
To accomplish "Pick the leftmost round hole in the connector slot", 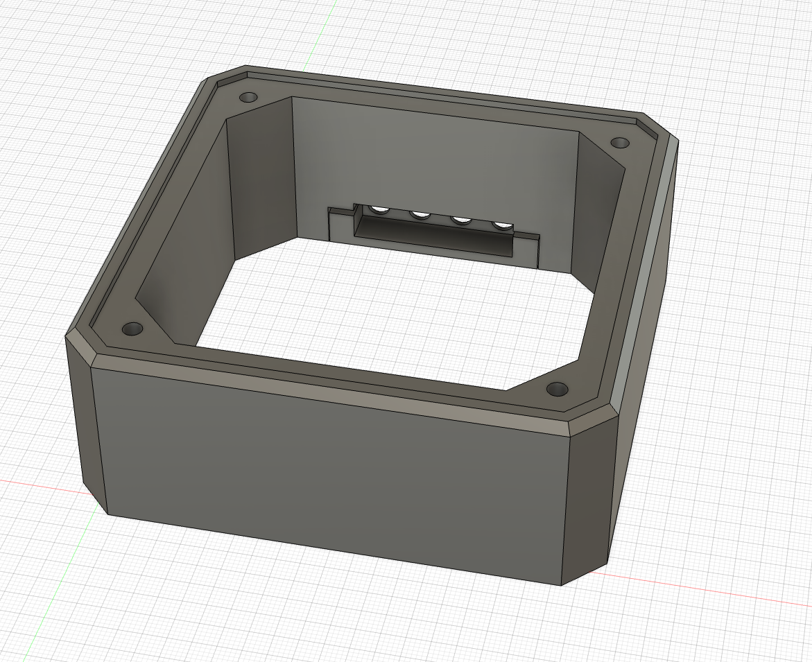I will (x=379, y=209).
